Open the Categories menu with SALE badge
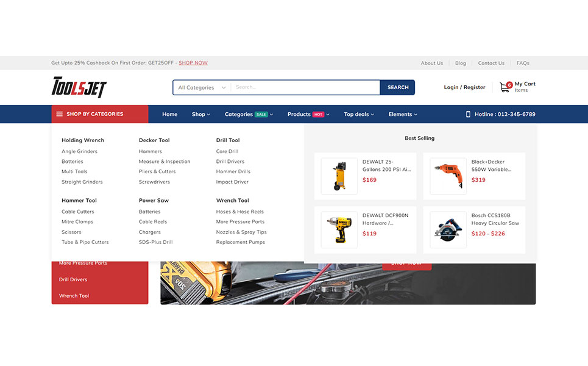Viewport: 588px width, 366px height. 249,114
